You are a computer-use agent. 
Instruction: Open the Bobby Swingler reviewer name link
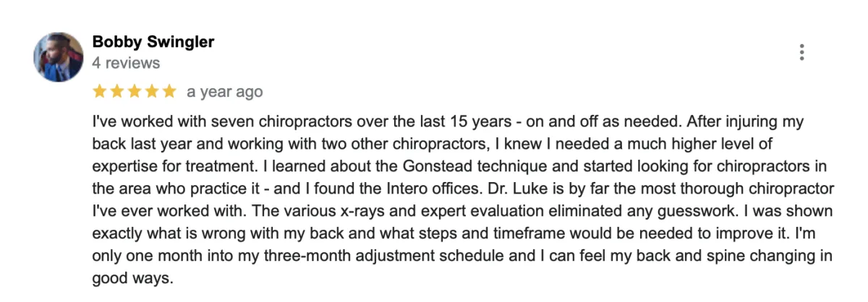coord(153,42)
